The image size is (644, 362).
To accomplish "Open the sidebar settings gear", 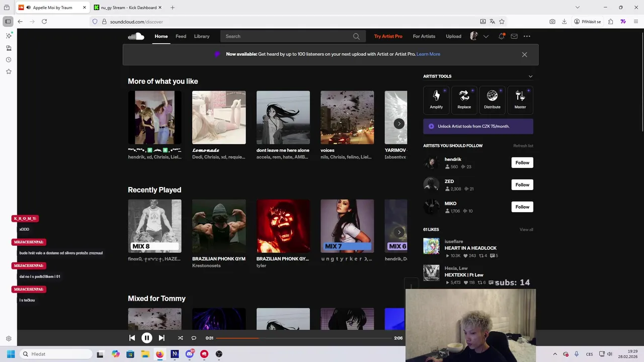I will (9, 339).
